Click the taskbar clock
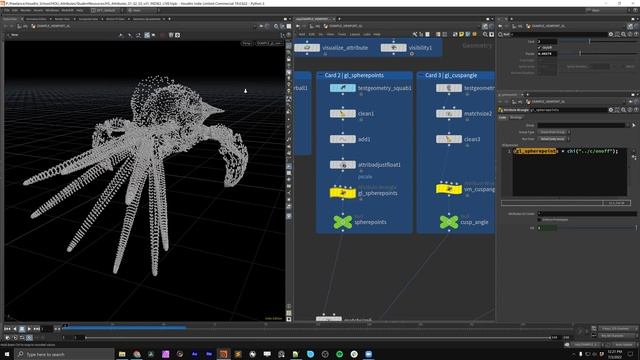 614,354
